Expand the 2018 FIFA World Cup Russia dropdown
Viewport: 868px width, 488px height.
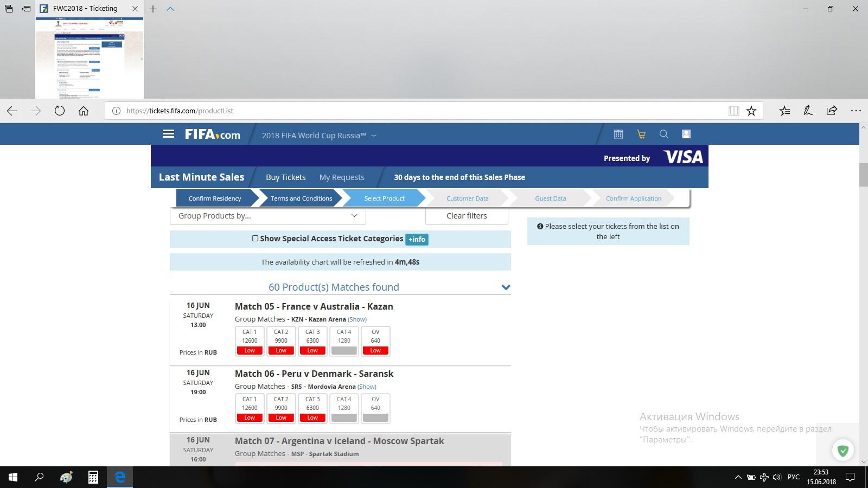tap(319, 136)
